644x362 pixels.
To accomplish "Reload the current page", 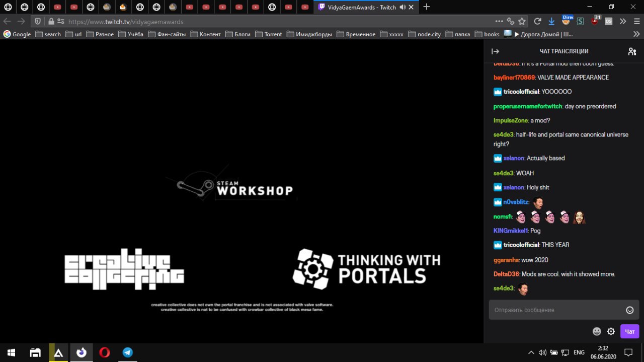I will point(537,22).
